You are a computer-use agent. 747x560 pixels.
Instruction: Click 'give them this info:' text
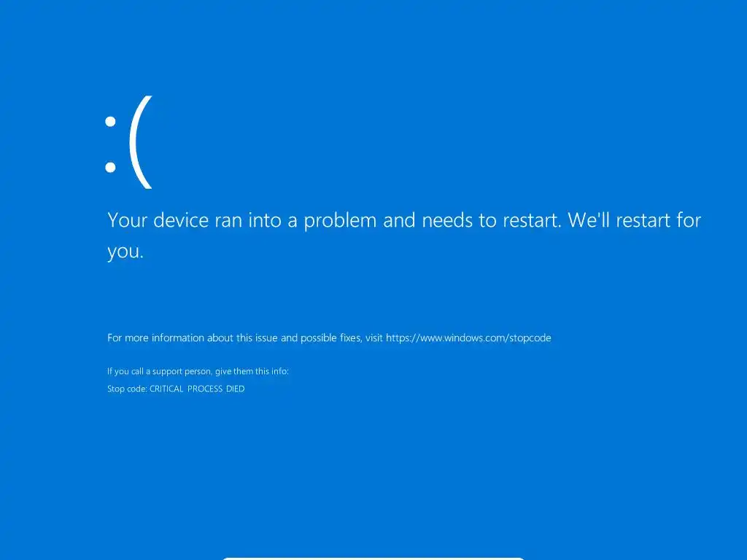point(252,371)
